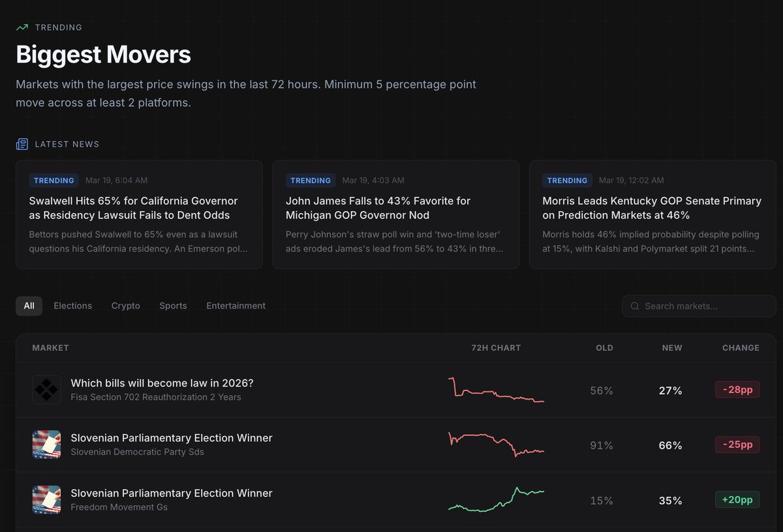Click the search magnifier icon
Viewport: 783px width, 532px height.
pyautogui.click(x=635, y=306)
